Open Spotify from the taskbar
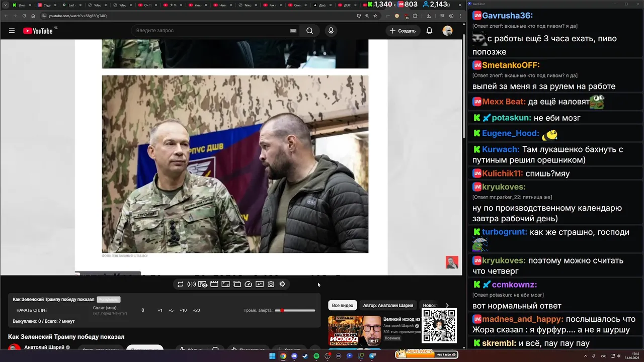The width and height of the screenshot is (644, 362). coord(316,356)
